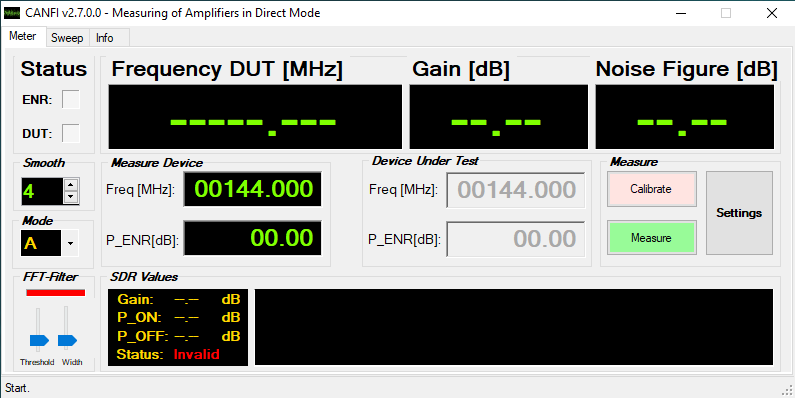Click Device Under Test P_ENR field
The width and height of the screenshot is (795, 398).
pyautogui.click(x=516, y=239)
